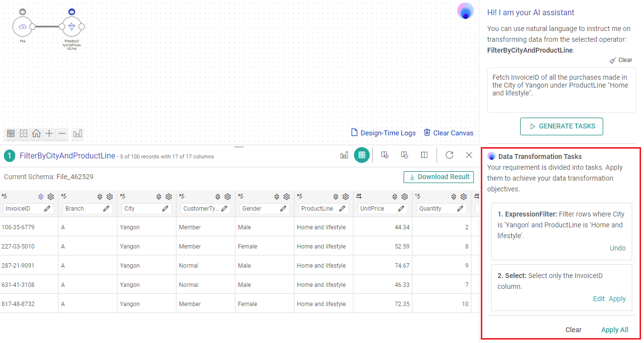Open the UnitPrice column settings gear

(405, 196)
